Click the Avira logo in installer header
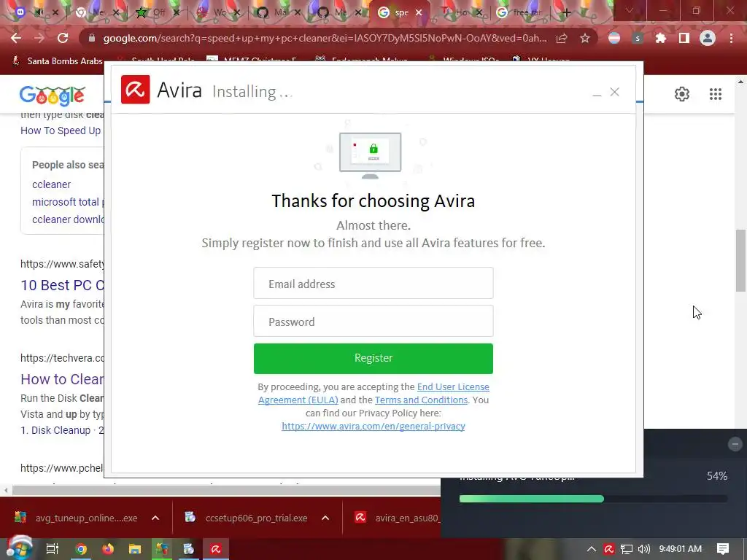Screen dimensions: 747x560 pyautogui.click(x=135, y=90)
